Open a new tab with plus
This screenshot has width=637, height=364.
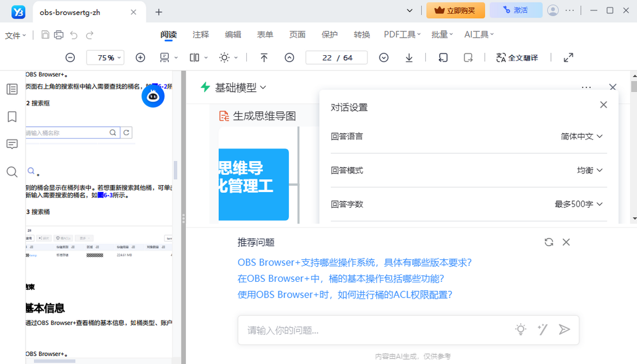(158, 12)
